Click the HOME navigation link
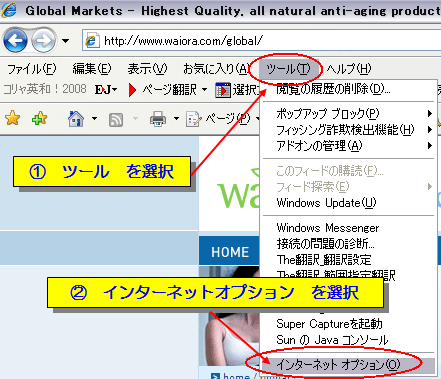 tap(230, 252)
